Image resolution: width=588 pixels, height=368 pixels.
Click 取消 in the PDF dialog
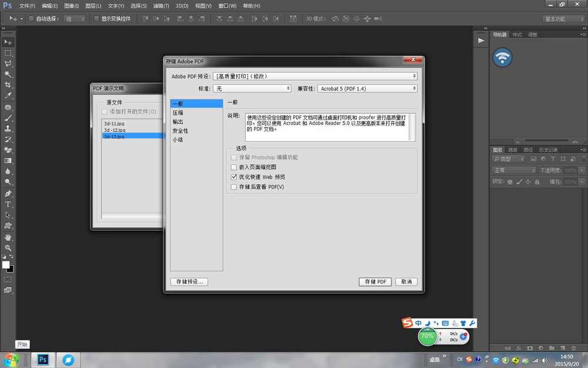pyautogui.click(x=406, y=281)
